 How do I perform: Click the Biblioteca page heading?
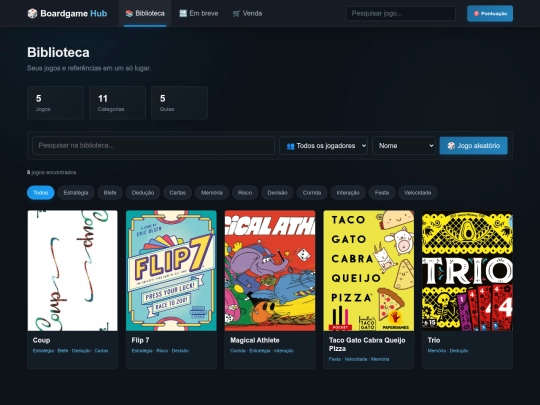(x=58, y=52)
